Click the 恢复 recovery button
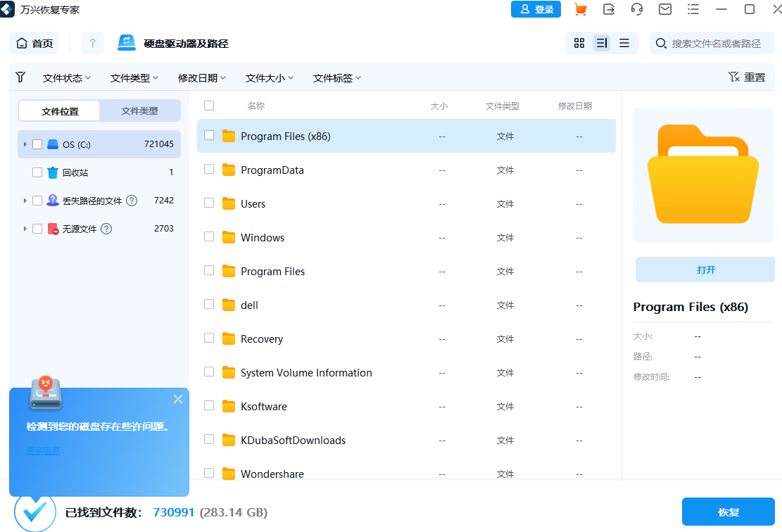 pyautogui.click(x=729, y=512)
